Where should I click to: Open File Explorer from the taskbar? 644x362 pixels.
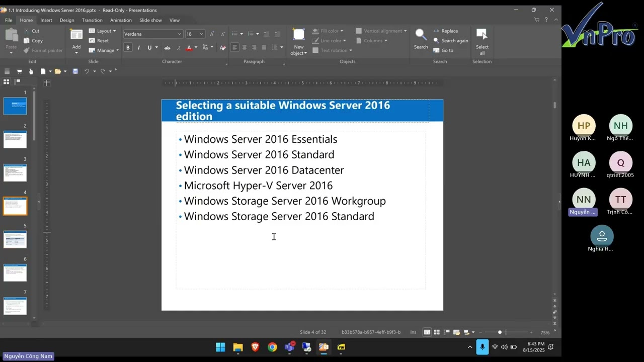click(238, 347)
